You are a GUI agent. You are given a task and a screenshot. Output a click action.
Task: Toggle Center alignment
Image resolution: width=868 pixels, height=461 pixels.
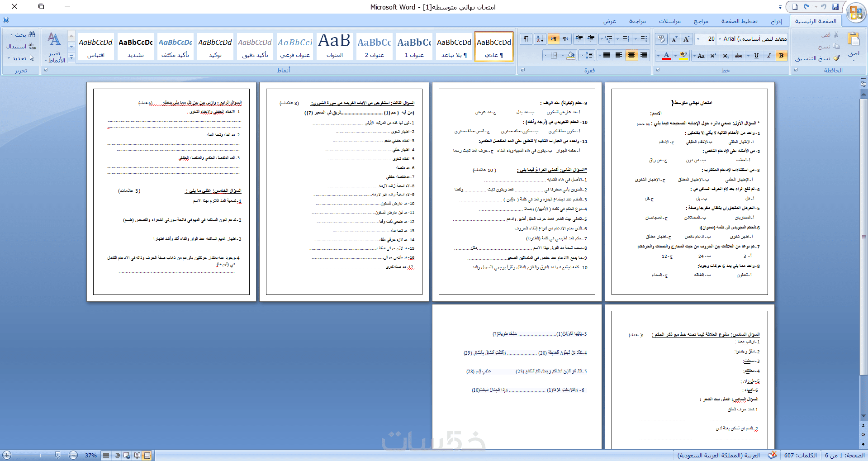(x=631, y=56)
